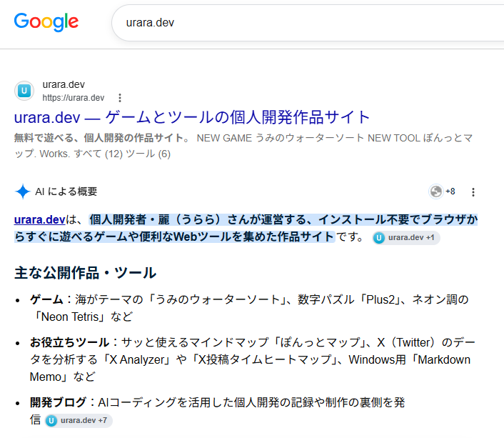Image resolution: width=504 pixels, height=438 pixels.
Task: Click the bold お役立ちツール bullet label
Action: click(x=69, y=342)
